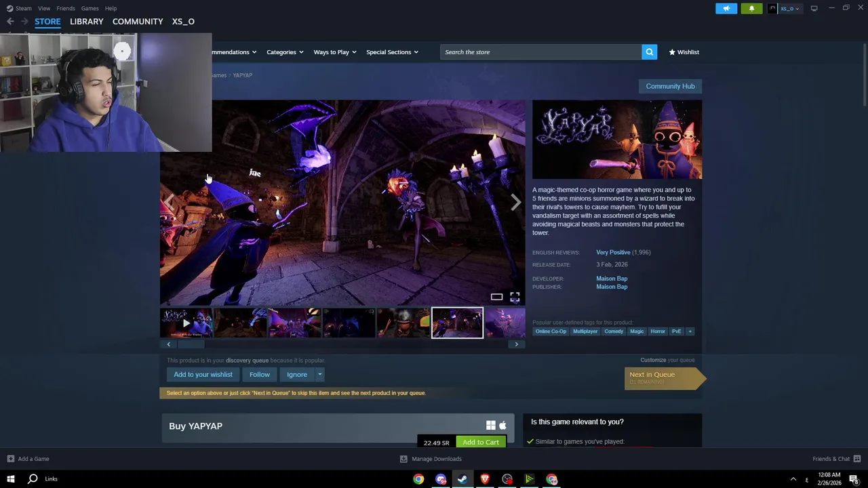
Task: Open the XS_O profile tab
Action: (x=183, y=22)
